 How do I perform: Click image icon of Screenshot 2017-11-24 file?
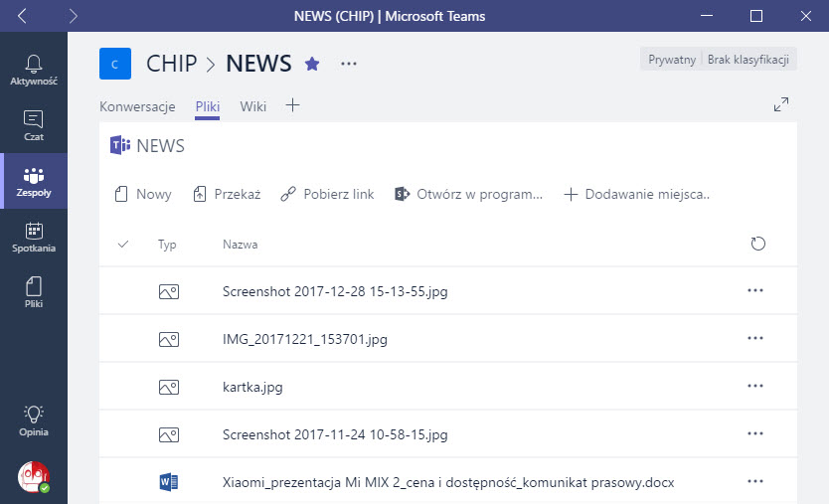coord(169,434)
